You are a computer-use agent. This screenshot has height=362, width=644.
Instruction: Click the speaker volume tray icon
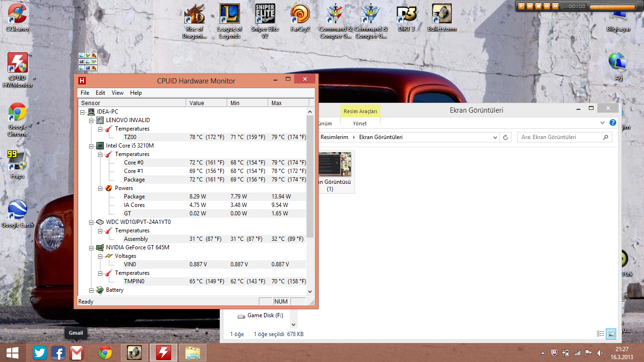coord(599,353)
